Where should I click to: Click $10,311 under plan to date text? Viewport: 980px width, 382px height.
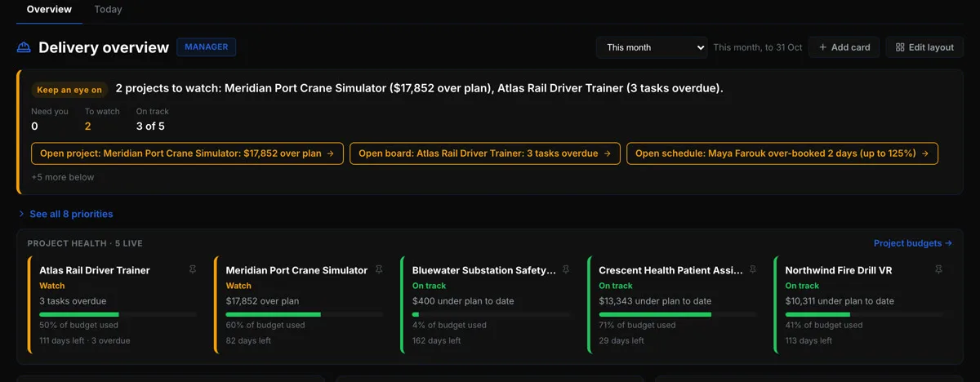tap(840, 300)
